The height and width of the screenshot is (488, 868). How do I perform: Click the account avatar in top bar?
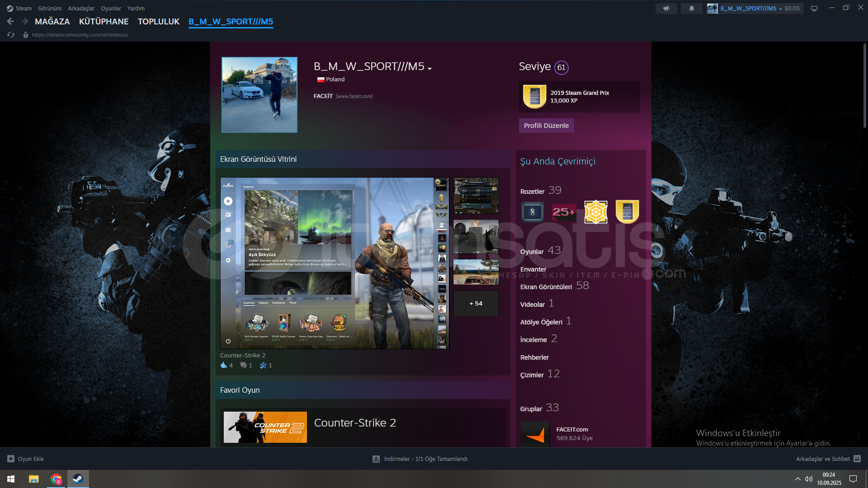[712, 8]
